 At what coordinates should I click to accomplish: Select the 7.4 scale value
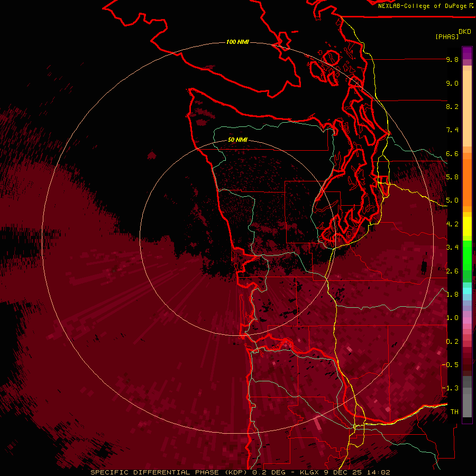tap(452, 130)
